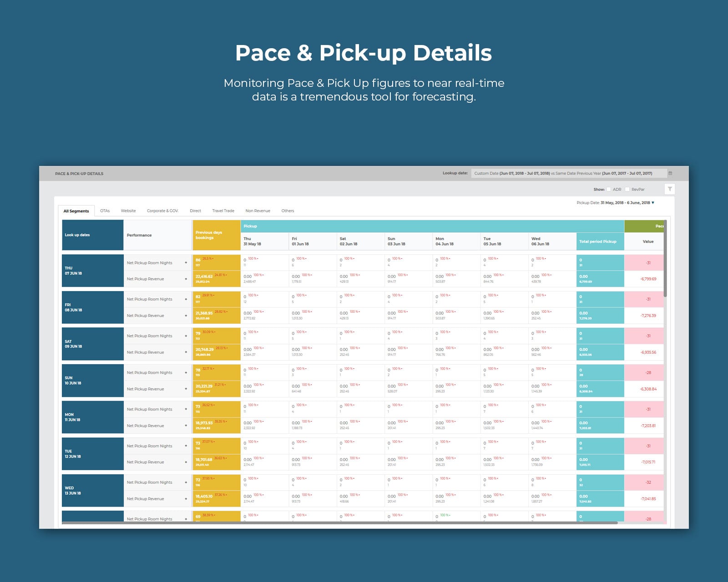728x582 pixels.
Task: Enable the RevPar checkbox
Action: coord(628,188)
